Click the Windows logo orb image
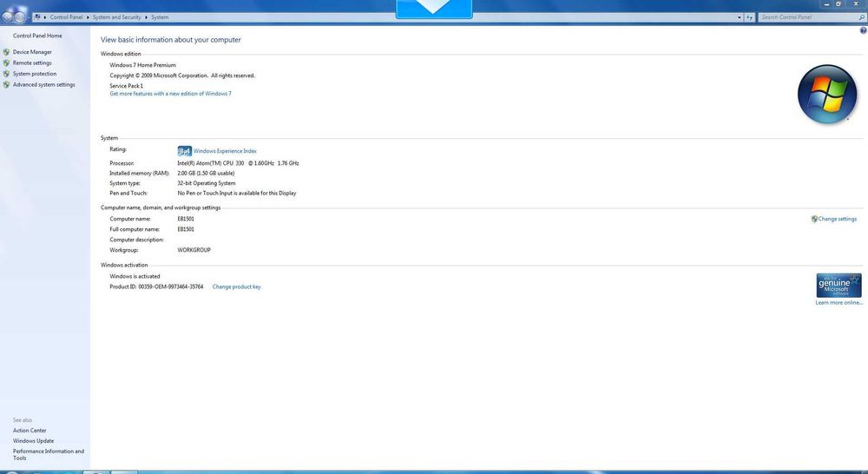The image size is (868, 474). coord(827,94)
